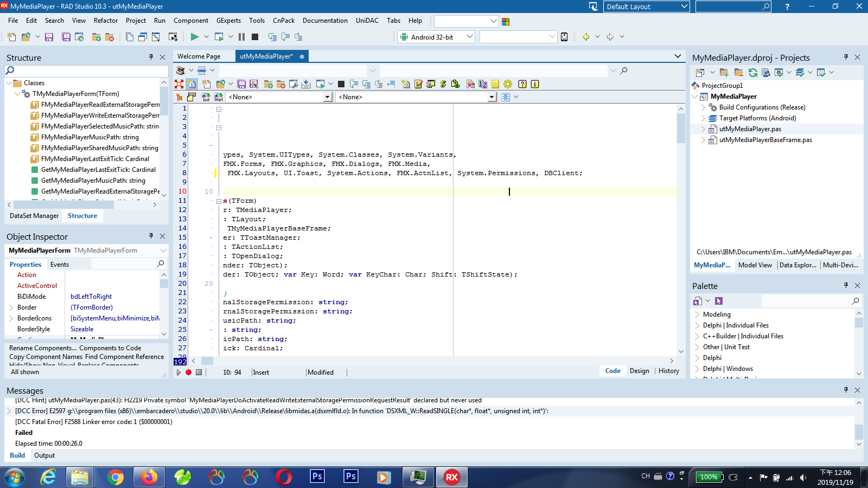Image resolution: width=868 pixels, height=488 pixels.
Task: Expand Build Configurations (Release) node
Action: click(x=704, y=107)
